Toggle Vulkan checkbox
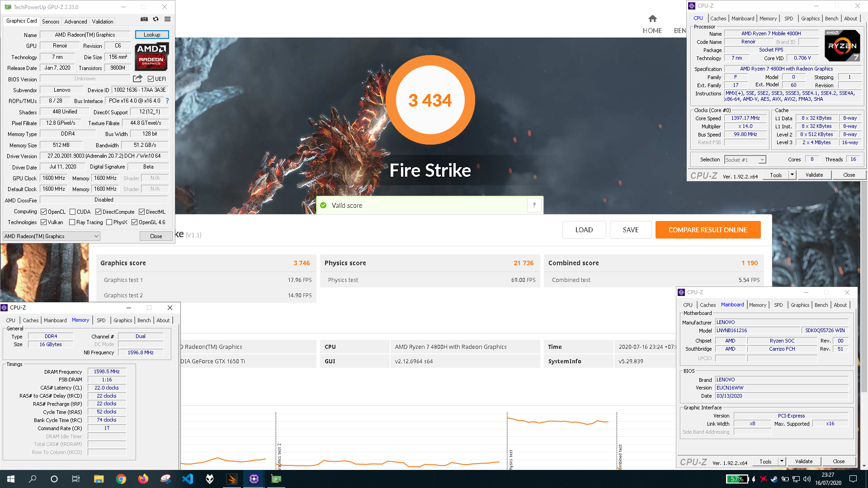Image resolution: width=868 pixels, height=488 pixels. click(44, 222)
